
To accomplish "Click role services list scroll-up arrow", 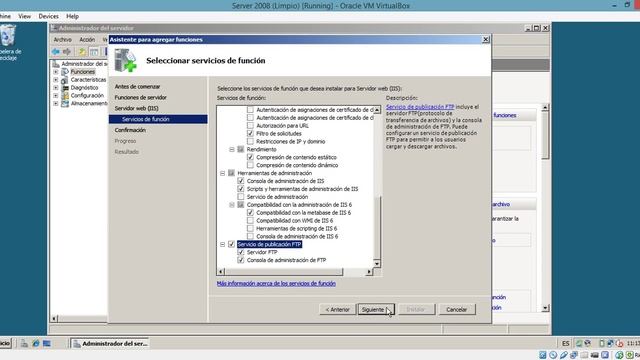I will [377, 110].
